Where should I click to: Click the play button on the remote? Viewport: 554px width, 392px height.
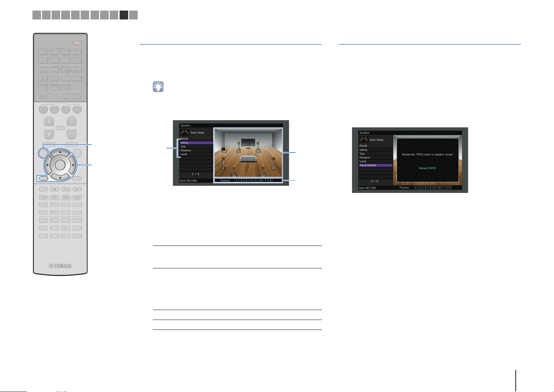point(77,189)
